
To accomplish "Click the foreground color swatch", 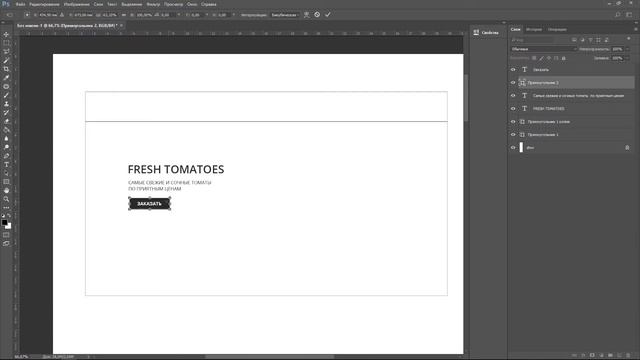I will pos(4,222).
